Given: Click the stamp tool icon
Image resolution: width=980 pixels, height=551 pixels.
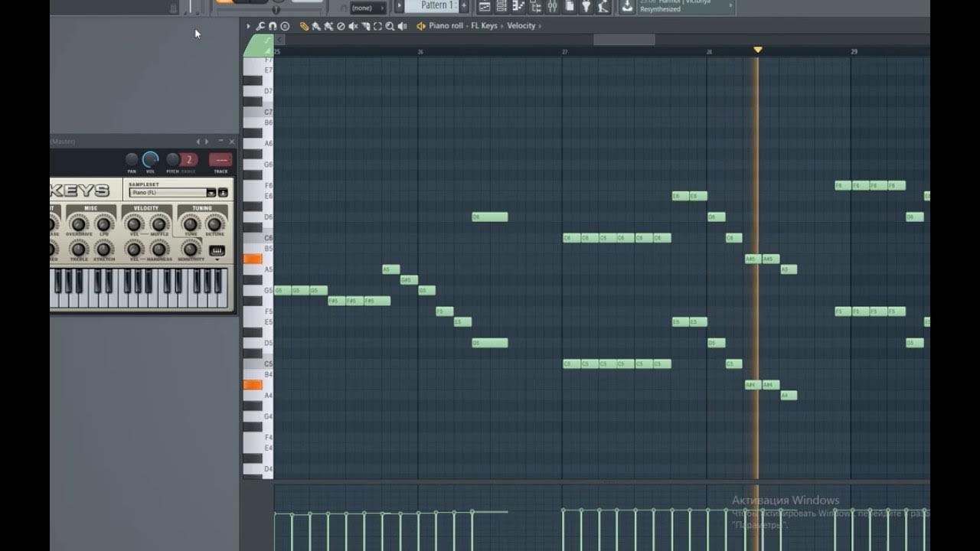Looking at the screenshot, I should [285, 26].
